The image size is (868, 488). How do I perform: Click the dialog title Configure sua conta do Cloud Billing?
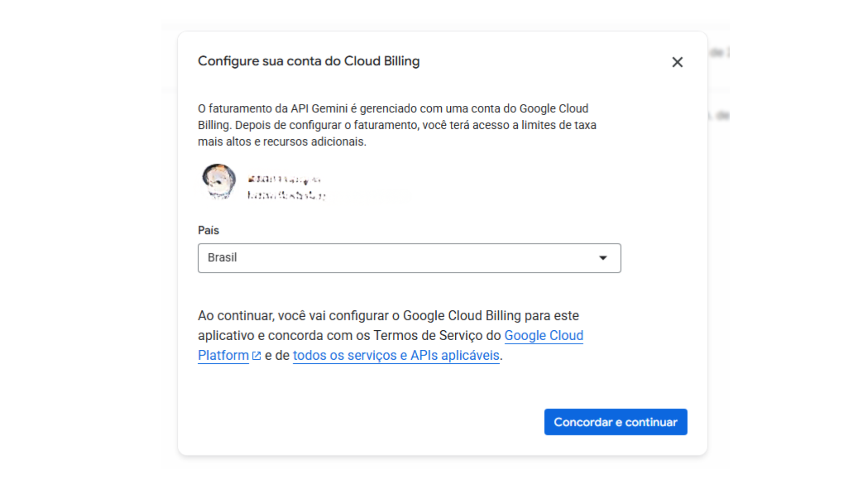[x=309, y=61]
